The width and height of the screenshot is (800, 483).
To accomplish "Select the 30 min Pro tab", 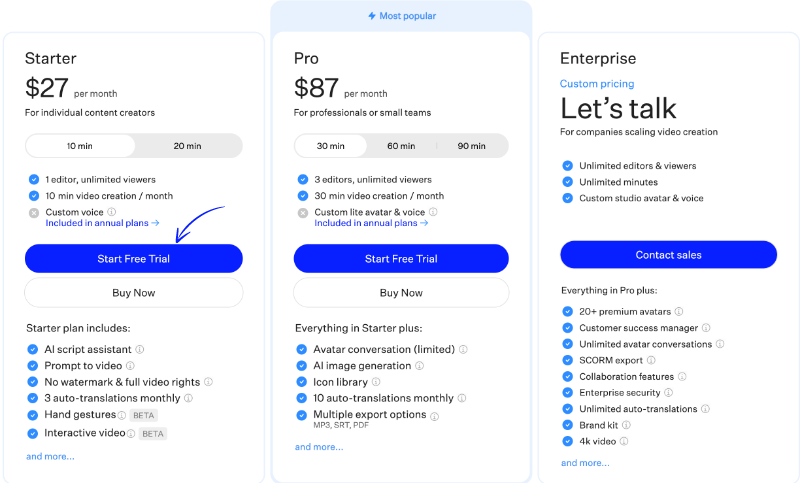I will [331, 146].
